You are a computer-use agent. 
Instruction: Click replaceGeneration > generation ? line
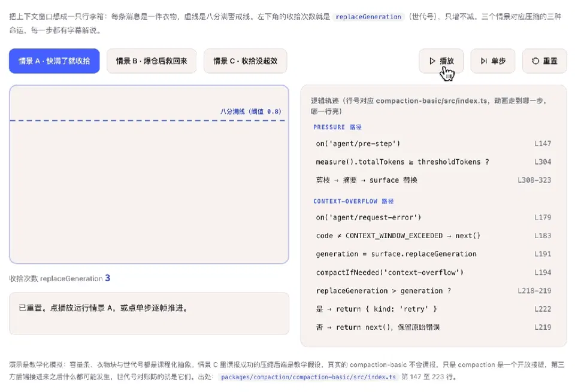(434, 291)
